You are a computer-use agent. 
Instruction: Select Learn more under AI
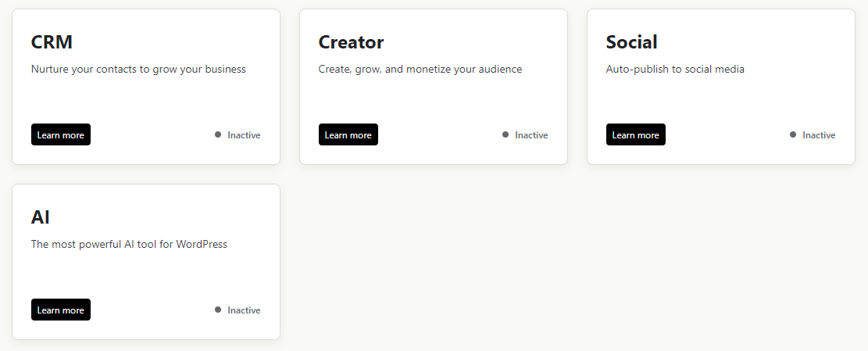point(61,310)
